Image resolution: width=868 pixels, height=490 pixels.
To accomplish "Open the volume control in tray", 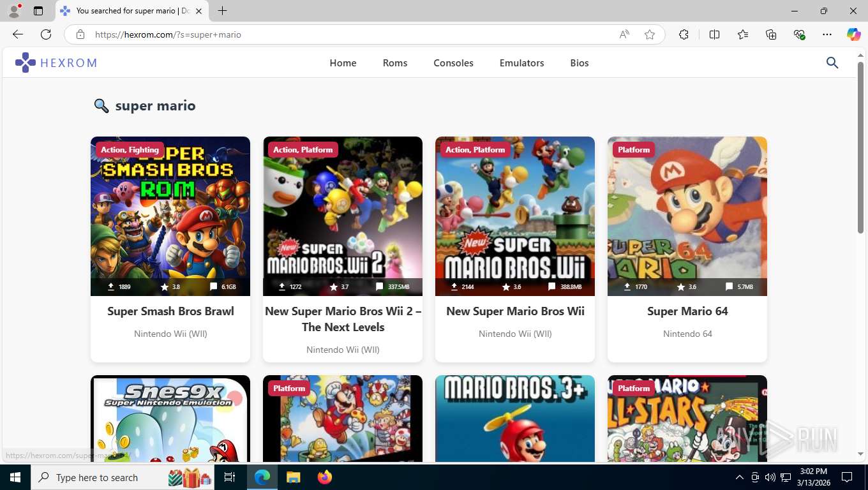I will point(770,477).
